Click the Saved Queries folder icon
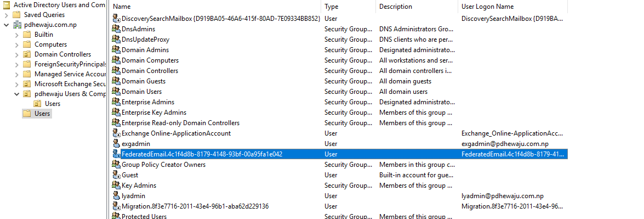The height and width of the screenshot is (219, 644). [16, 15]
